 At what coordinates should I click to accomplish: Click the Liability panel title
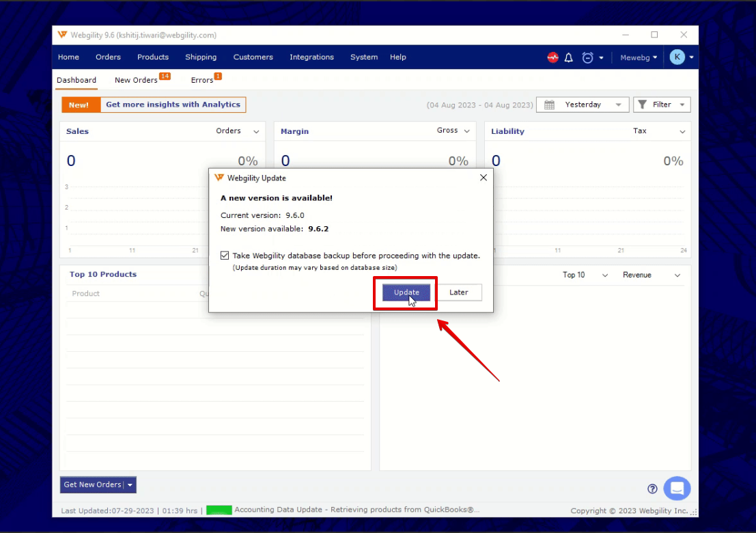coord(507,131)
